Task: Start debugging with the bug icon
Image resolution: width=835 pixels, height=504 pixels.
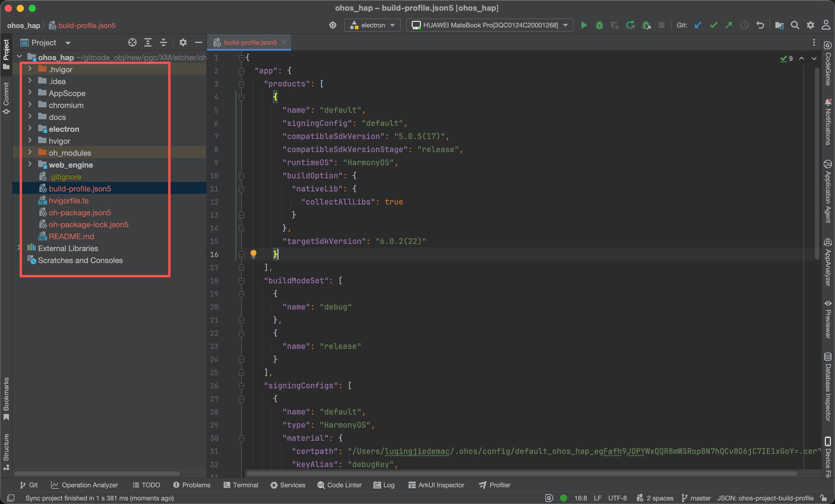Action: point(599,25)
